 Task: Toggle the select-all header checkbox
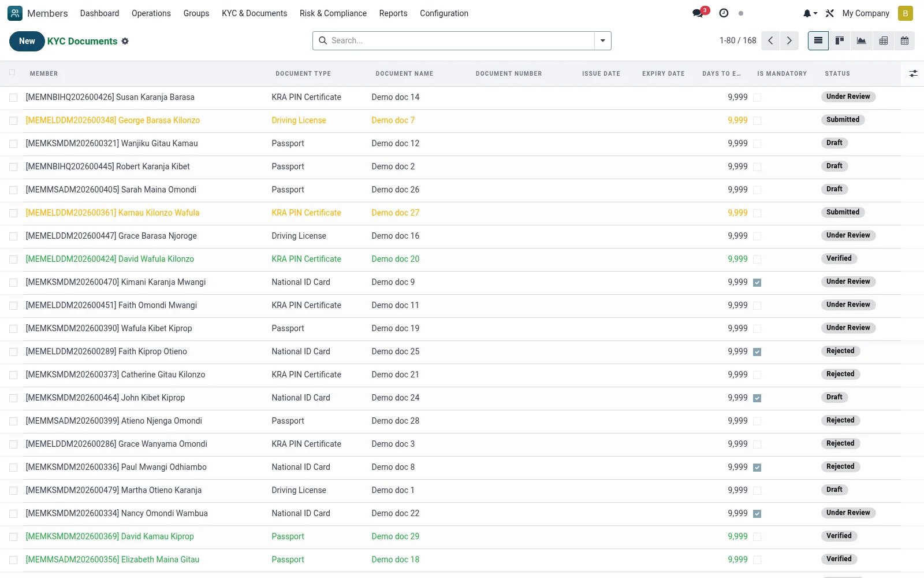click(x=12, y=73)
